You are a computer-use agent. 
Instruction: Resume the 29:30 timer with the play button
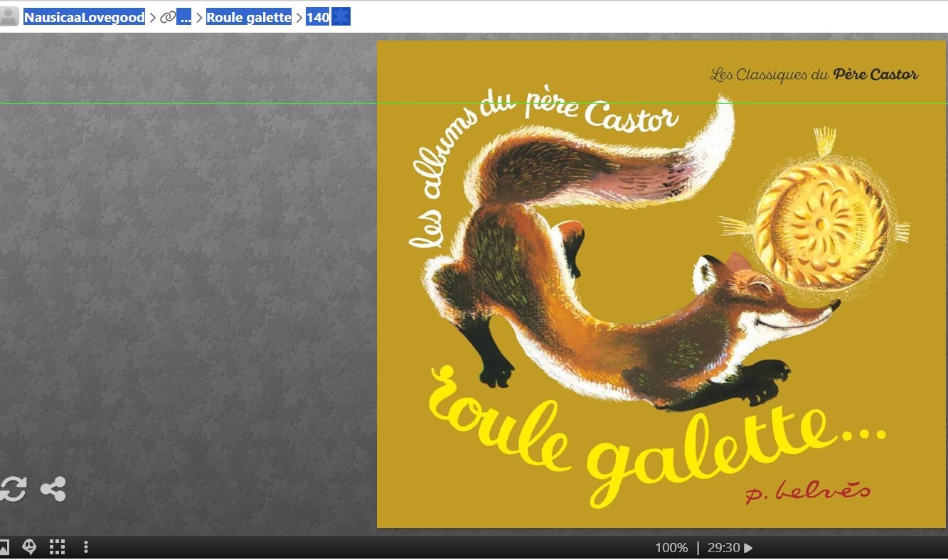[x=748, y=548]
